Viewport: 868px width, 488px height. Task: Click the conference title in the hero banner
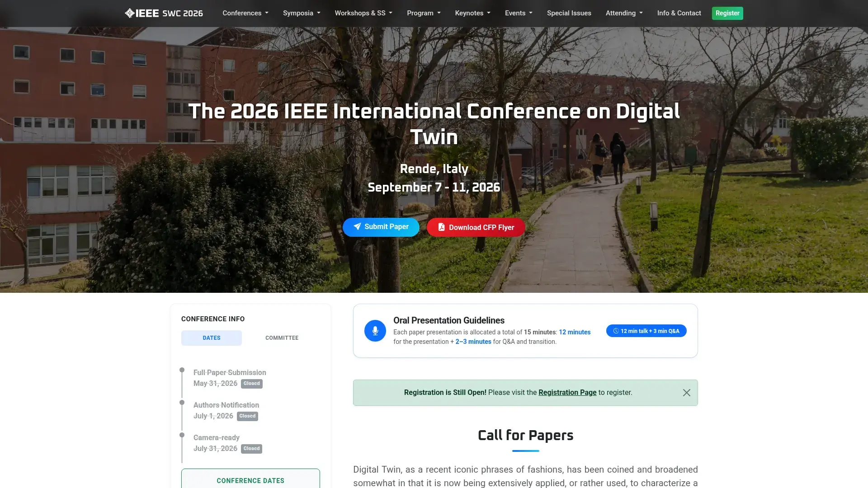pyautogui.click(x=434, y=124)
